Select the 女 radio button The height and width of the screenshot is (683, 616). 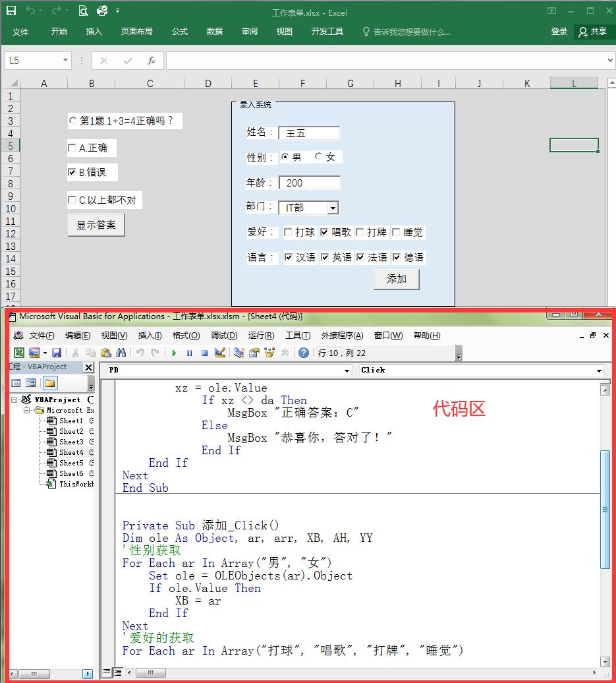[319, 157]
